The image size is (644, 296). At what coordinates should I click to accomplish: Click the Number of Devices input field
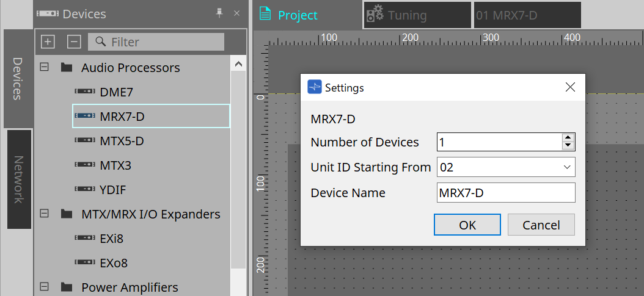tap(499, 142)
